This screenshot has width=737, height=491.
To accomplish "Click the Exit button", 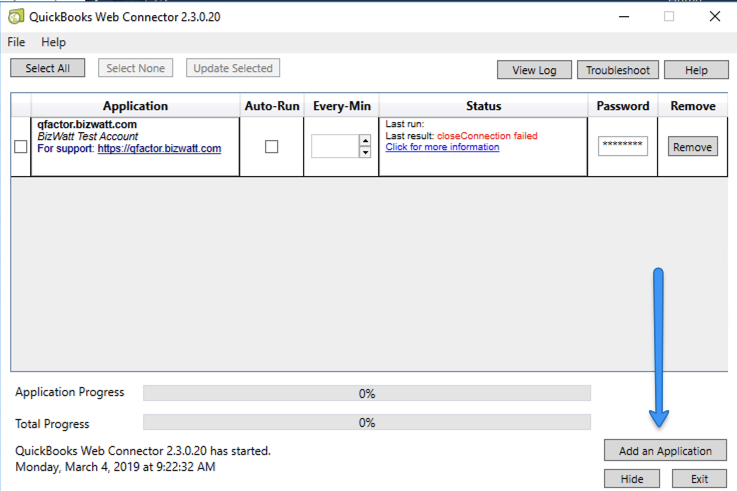I will tap(699, 479).
